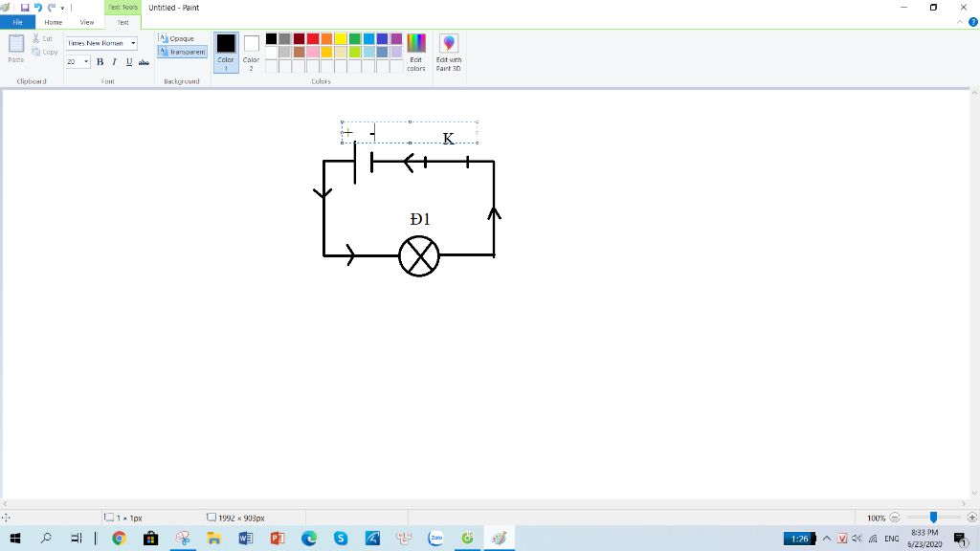This screenshot has width=980, height=551.
Task: Open Zalo from taskbar
Action: click(x=435, y=538)
